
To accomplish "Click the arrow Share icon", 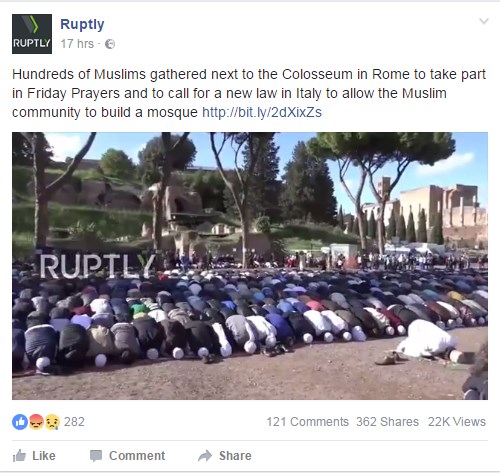I will (205, 456).
